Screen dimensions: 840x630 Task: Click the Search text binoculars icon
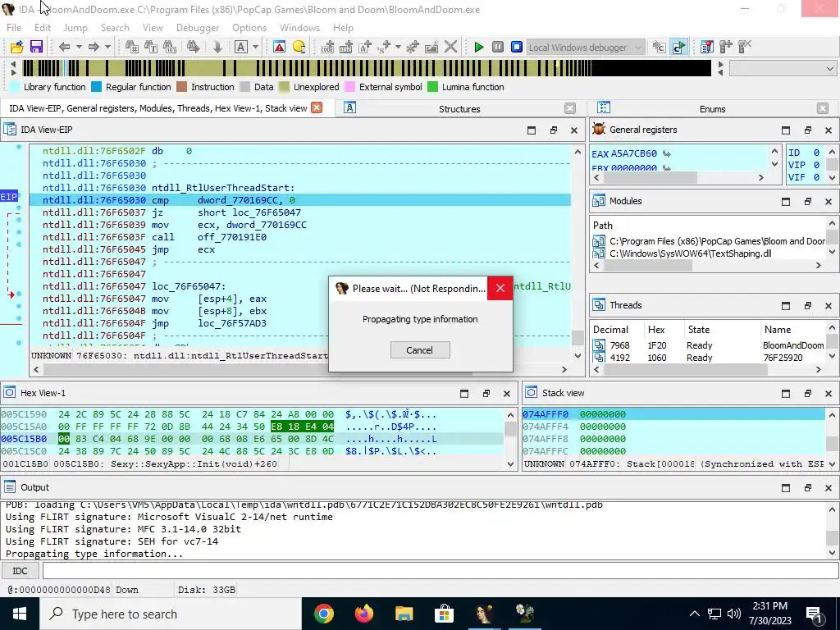coord(151,47)
